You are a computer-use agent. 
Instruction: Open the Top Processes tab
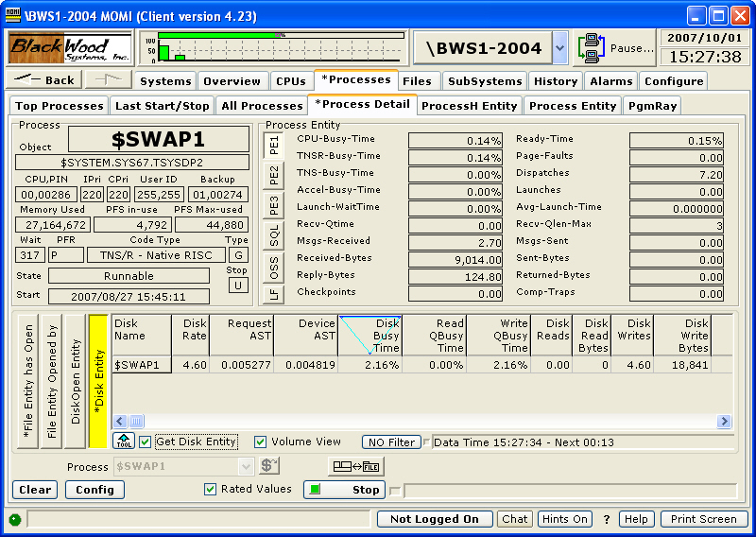point(60,106)
